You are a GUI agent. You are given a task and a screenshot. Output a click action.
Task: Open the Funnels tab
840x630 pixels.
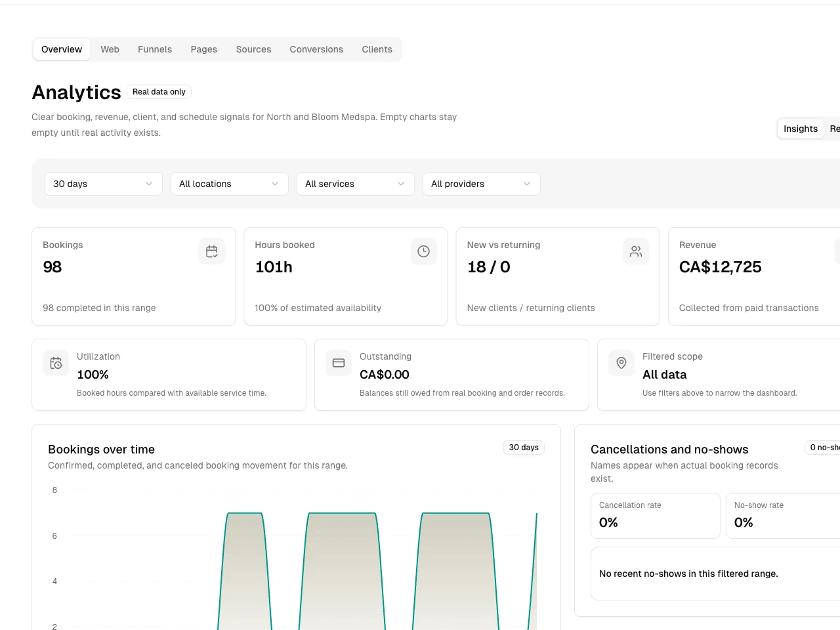pos(155,49)
